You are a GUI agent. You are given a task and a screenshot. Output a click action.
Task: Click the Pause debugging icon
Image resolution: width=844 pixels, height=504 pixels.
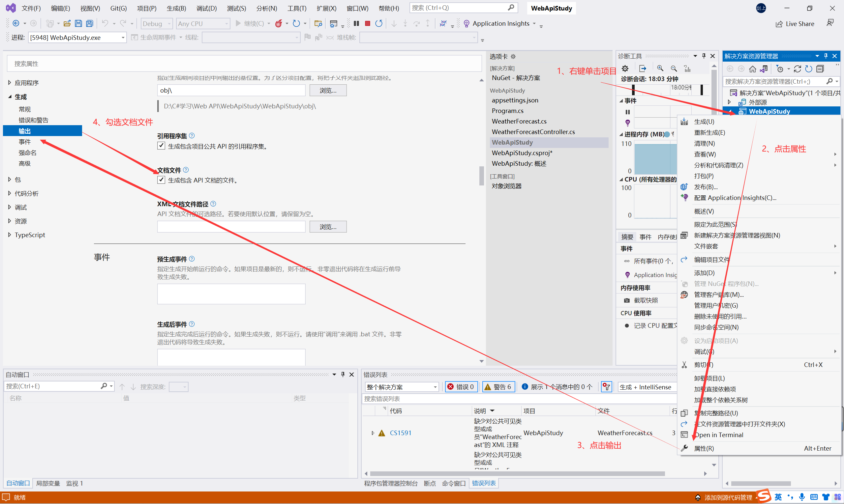pyautogui.click(x=355, y=24)
